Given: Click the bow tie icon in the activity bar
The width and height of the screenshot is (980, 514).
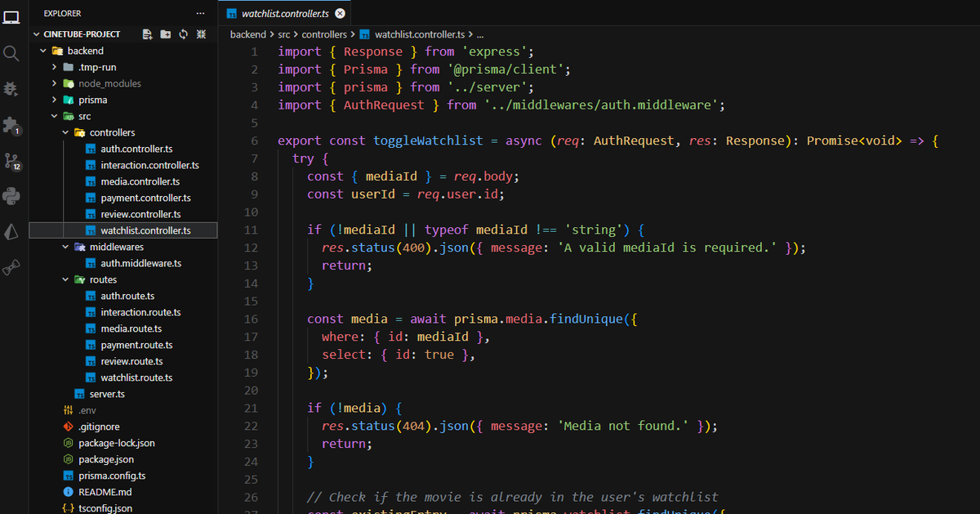Looking at the screenshot, I should pos(11,267).
